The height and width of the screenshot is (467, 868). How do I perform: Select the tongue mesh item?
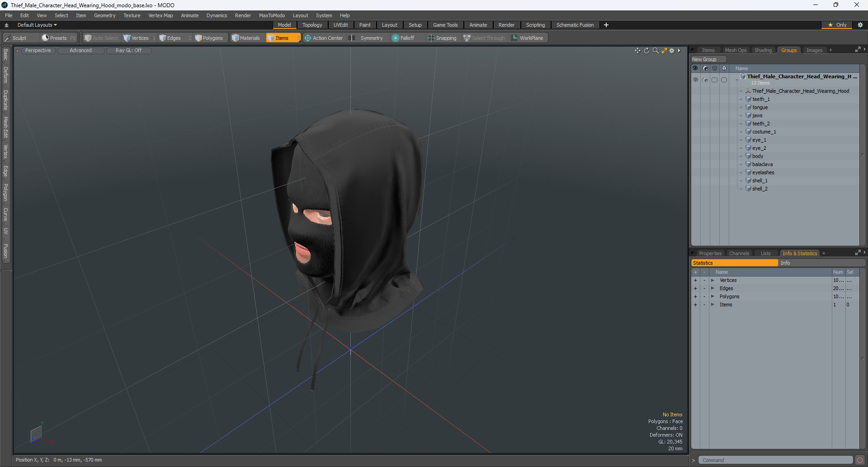(760, 107)
